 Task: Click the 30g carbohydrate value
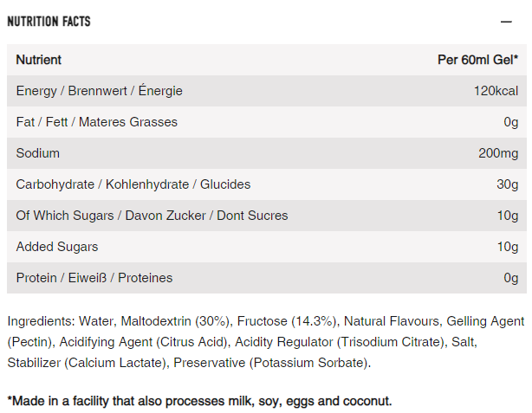(507, 184)
